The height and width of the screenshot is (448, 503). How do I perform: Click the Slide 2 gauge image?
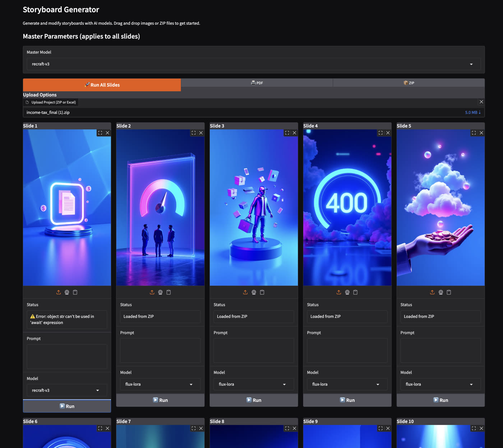click(160, 207)
